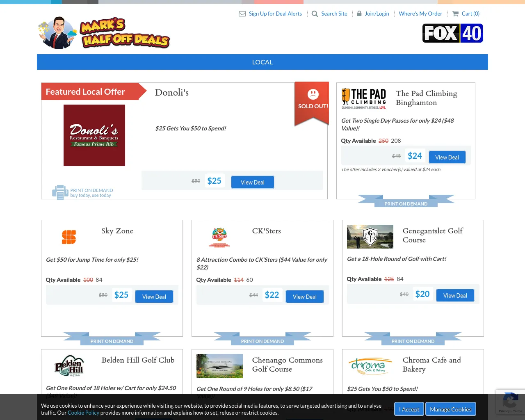Open Search Site link

click(x=334, y=14)
